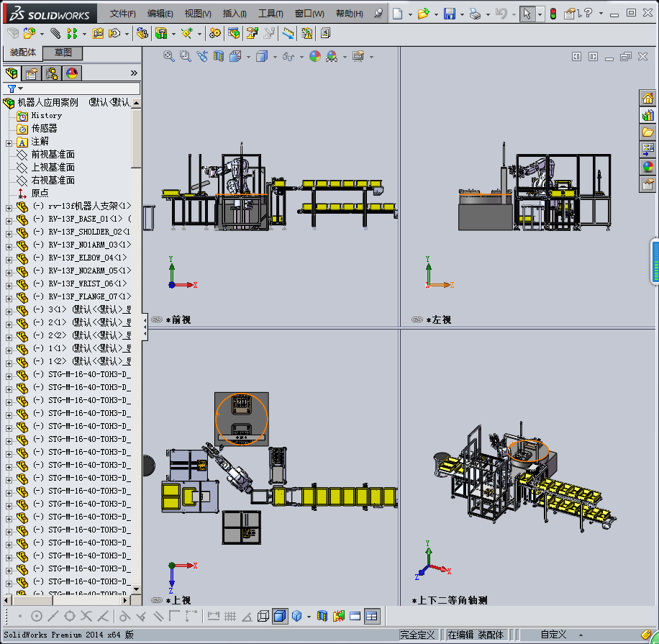
Task: Open the filter funnel dropdown in feature tree
Action: click(14, 89)
